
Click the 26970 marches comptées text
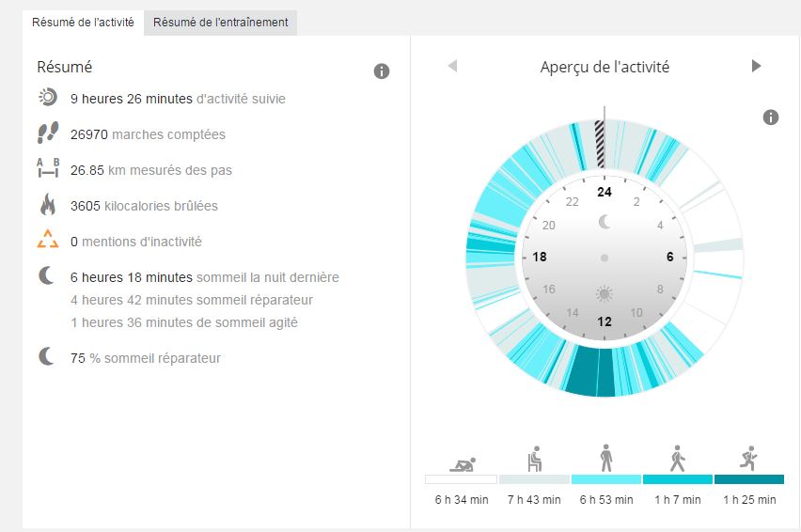click(x=148, y=134)
